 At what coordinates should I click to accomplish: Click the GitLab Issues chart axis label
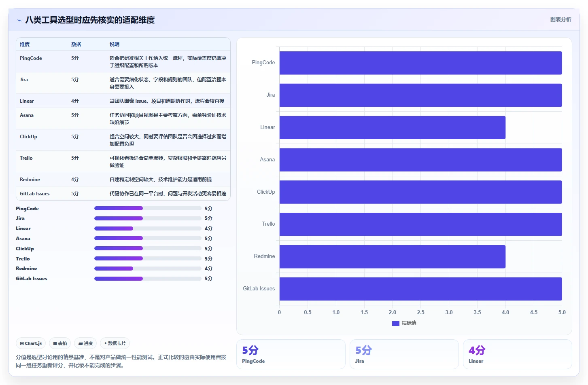(x=259, y=289)
